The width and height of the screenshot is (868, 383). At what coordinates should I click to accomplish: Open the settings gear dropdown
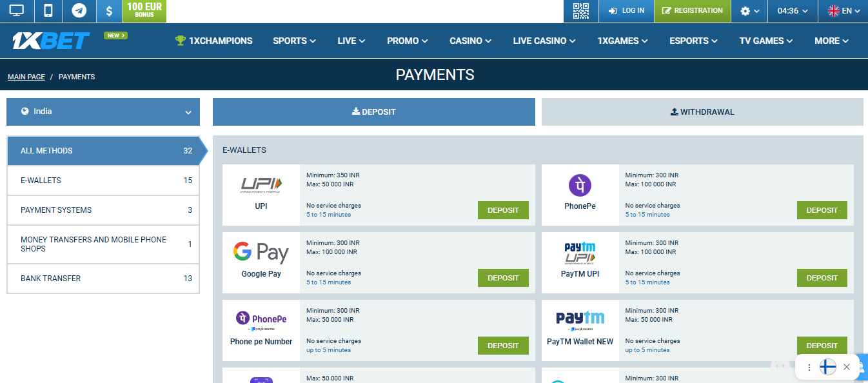[749, 11]
